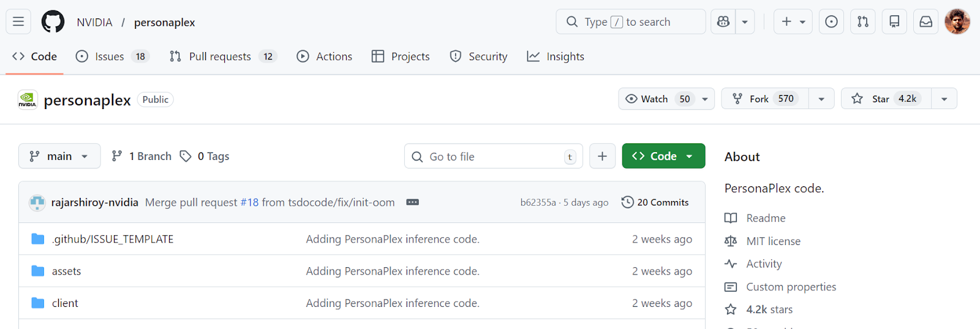Click the Fork button
This screenshot has height=329, width=980.
coord(765,99)
